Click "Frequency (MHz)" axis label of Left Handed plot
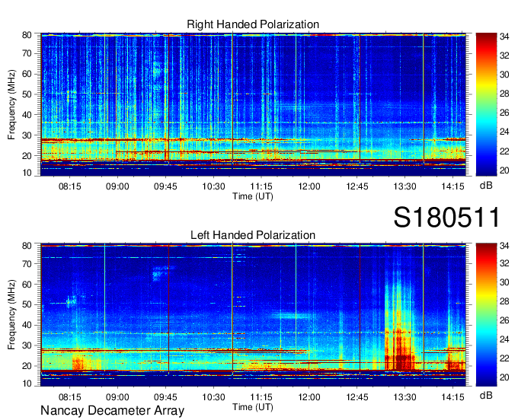Viewport: 518px width, 420px height. click(11, 315)
